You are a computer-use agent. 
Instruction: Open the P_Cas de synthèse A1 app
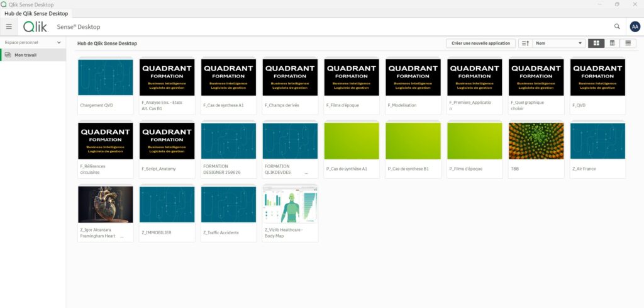coord(352,149)
